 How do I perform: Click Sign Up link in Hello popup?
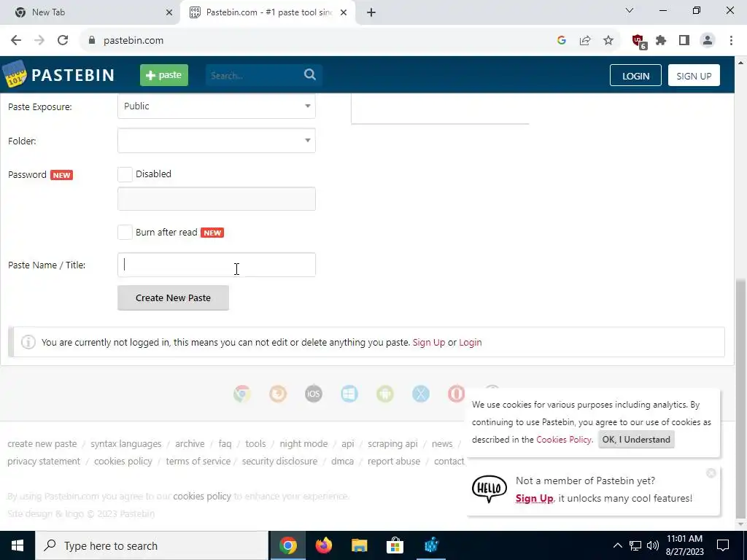534,498
